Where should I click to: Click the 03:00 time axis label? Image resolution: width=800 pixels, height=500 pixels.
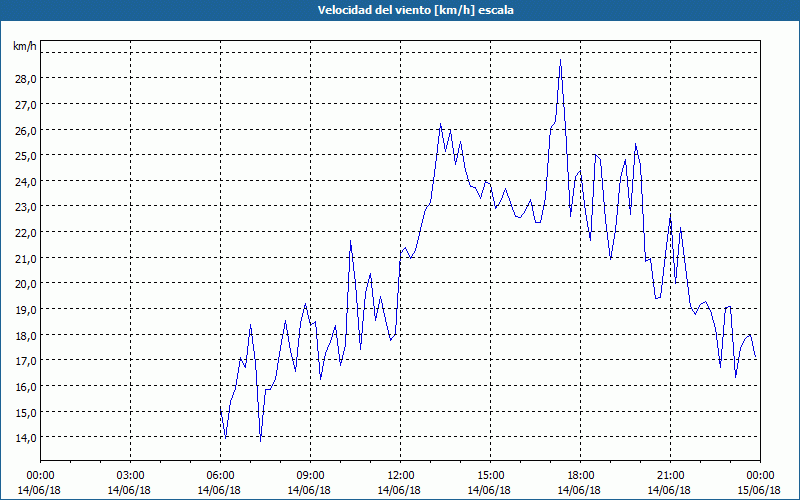tap(131, 476)
